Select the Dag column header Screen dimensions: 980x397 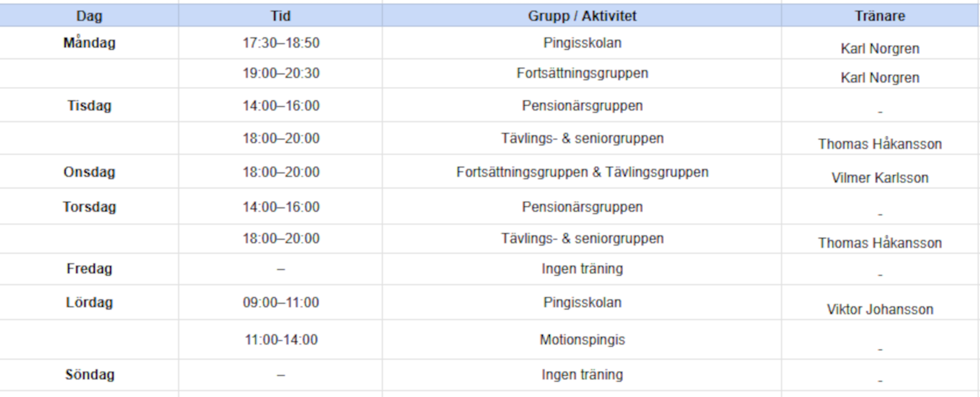coord(89,16)
